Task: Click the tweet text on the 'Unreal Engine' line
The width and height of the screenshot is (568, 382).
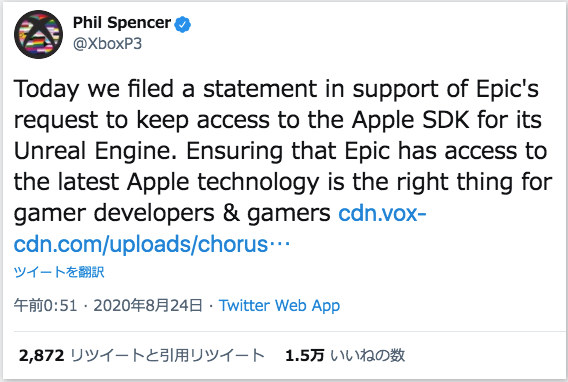Action: tap(280, 151)
